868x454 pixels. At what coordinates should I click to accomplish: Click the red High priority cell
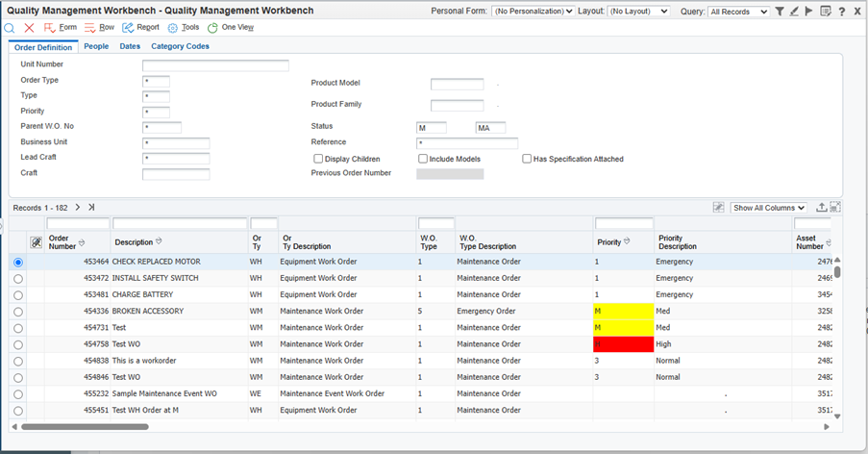point(623,343)
